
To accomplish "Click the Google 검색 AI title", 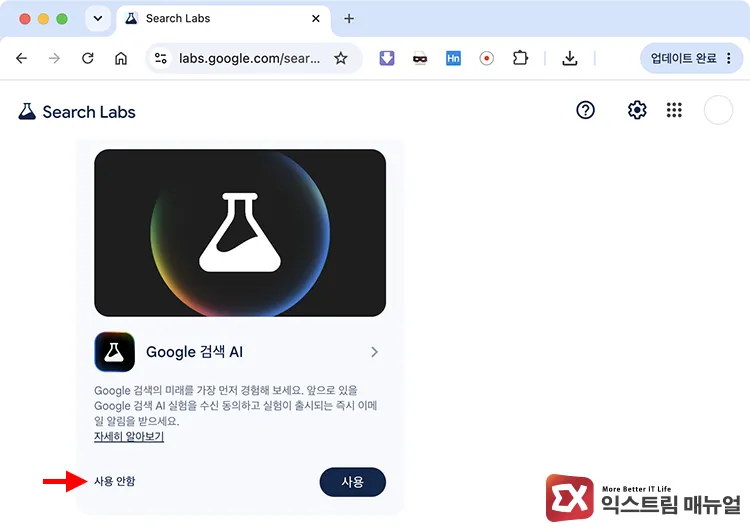I will tap(194, 352).
